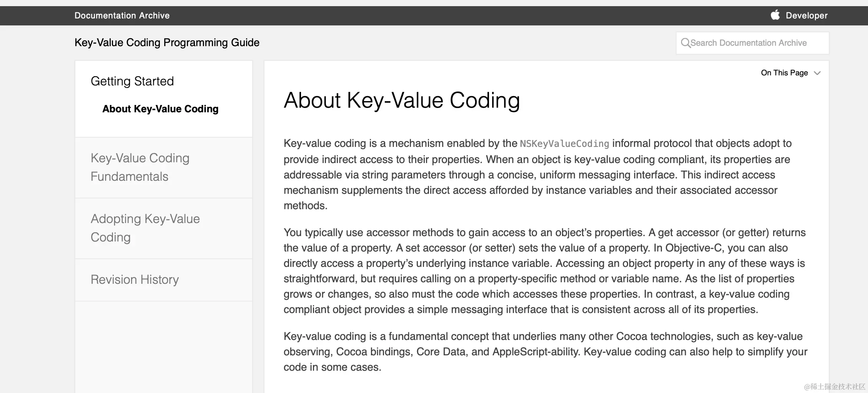Click the watermark text at bottom right
The image size is (868, 393).
coord(835,386)
